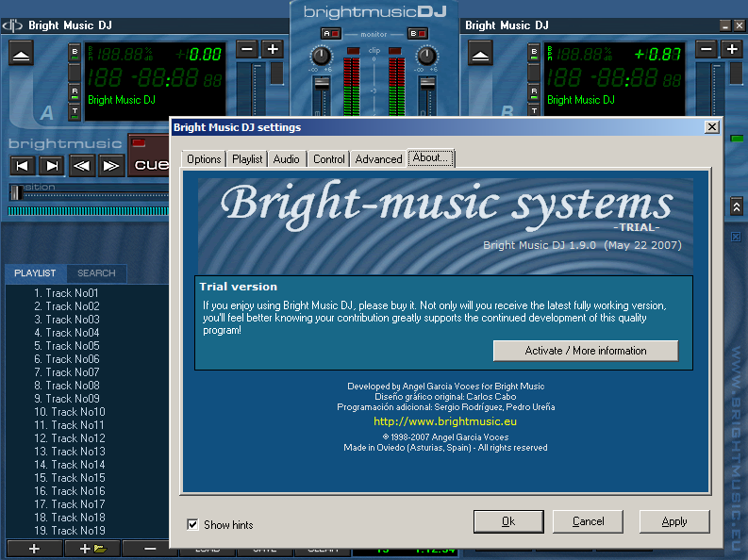The height and width of the screenshot is (560, 748).
Task: Select Track No16 in the playlist
Action: [70, 491]
